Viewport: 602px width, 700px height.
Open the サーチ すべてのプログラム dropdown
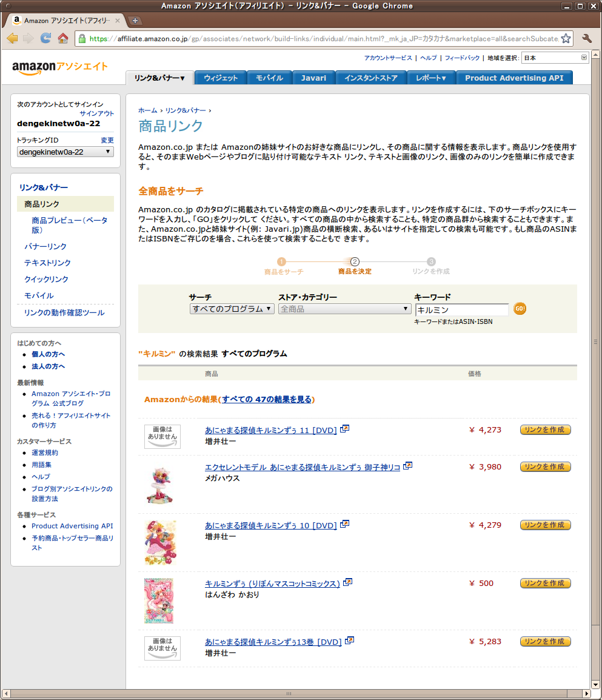tap(232, 309)
